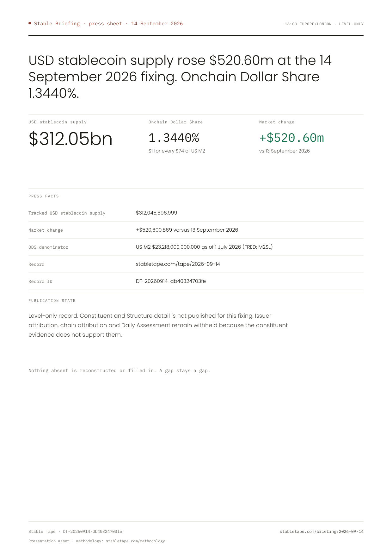Click the Stable Briefing press sheet header

(108, 24)
